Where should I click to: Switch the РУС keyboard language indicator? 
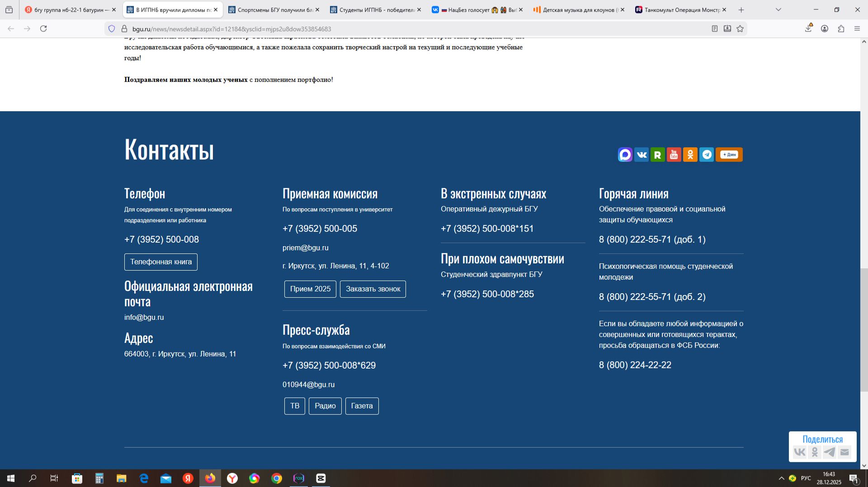pos(806,478)
